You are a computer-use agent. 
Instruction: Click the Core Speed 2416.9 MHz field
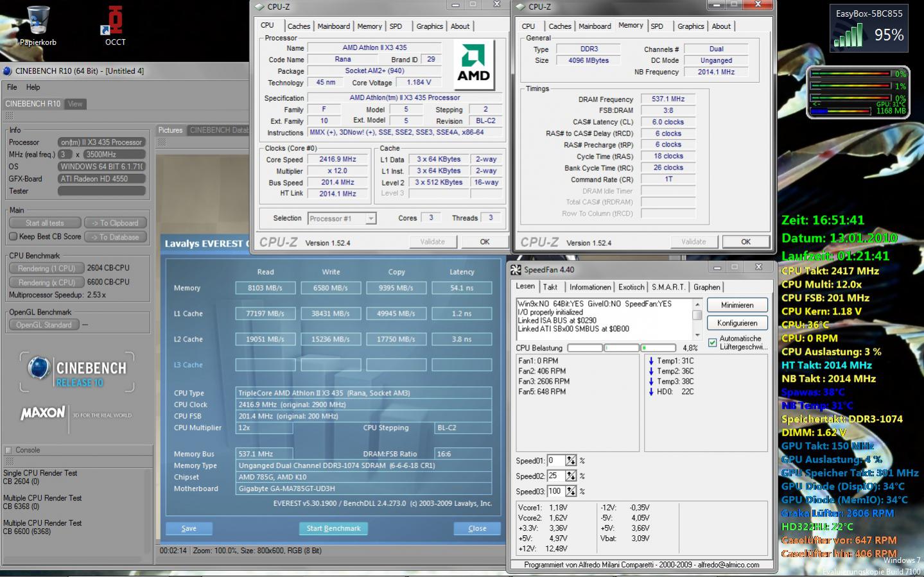pos(338,159)
